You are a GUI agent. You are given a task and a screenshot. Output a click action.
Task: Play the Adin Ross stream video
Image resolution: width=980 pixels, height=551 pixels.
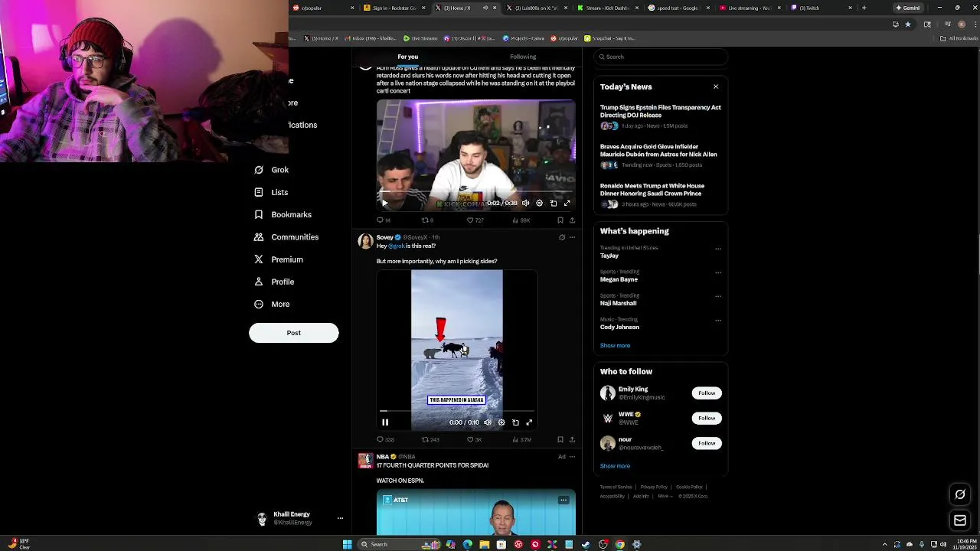point(385,203)
